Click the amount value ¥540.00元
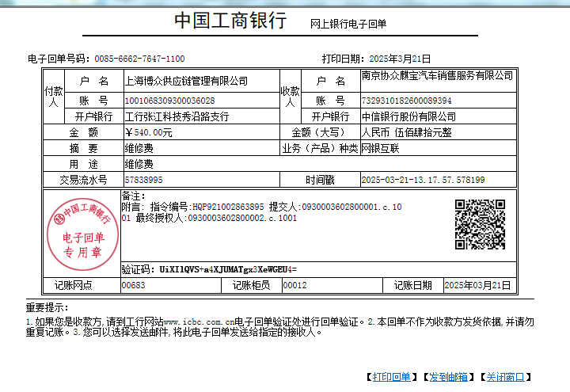This screenshot has height=392, width=570. click(x=148, y=132)
